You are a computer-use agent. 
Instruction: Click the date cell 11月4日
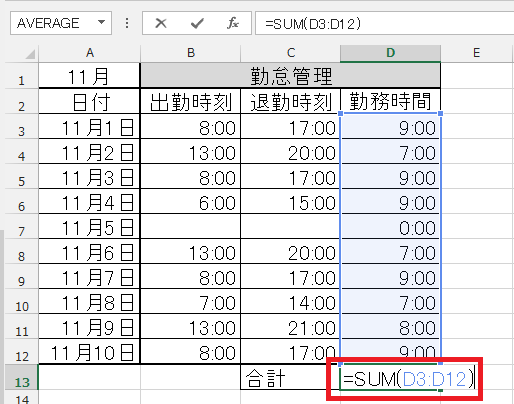click(89, 201)
